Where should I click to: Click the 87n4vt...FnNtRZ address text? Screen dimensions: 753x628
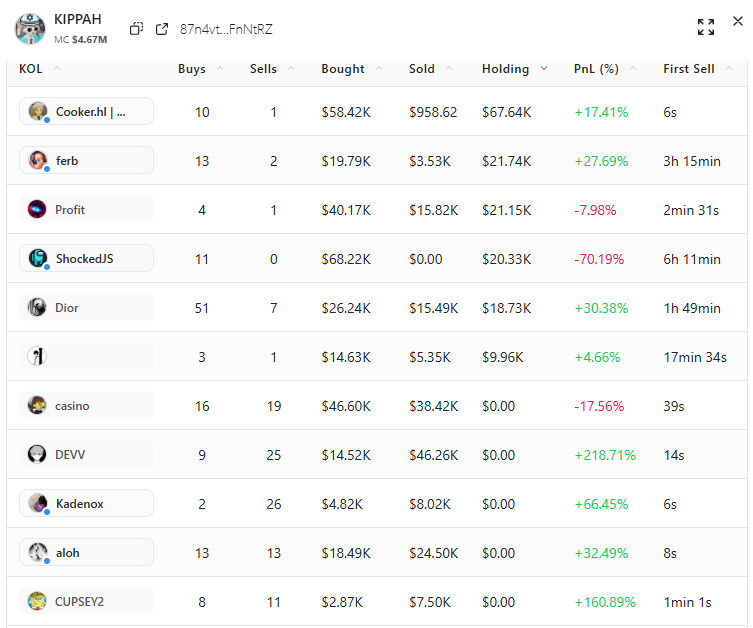coord(226,29)
